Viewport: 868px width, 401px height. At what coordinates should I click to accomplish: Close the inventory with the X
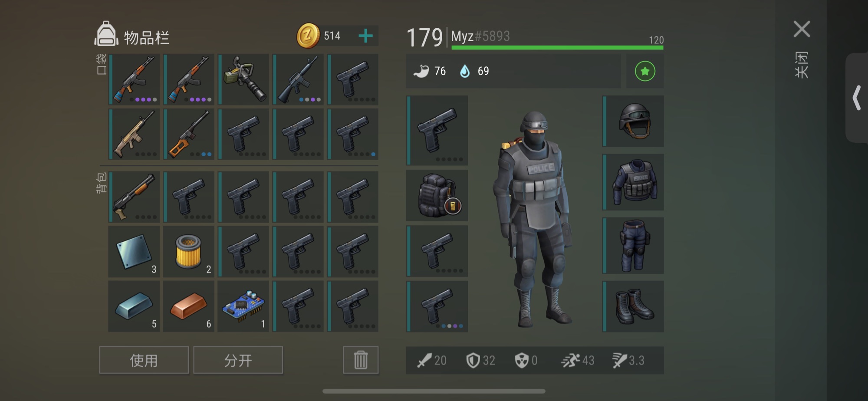pyautogui.click(x=802, y=29)
